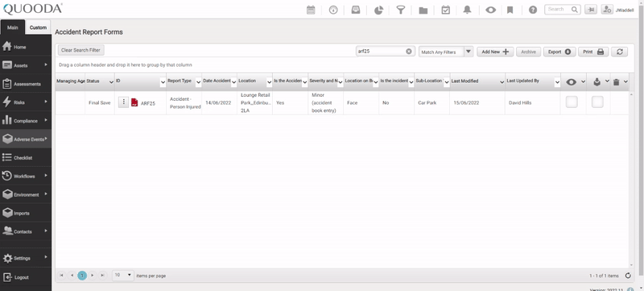Open the three-dot row menu for ARF25

coord(123,102)
